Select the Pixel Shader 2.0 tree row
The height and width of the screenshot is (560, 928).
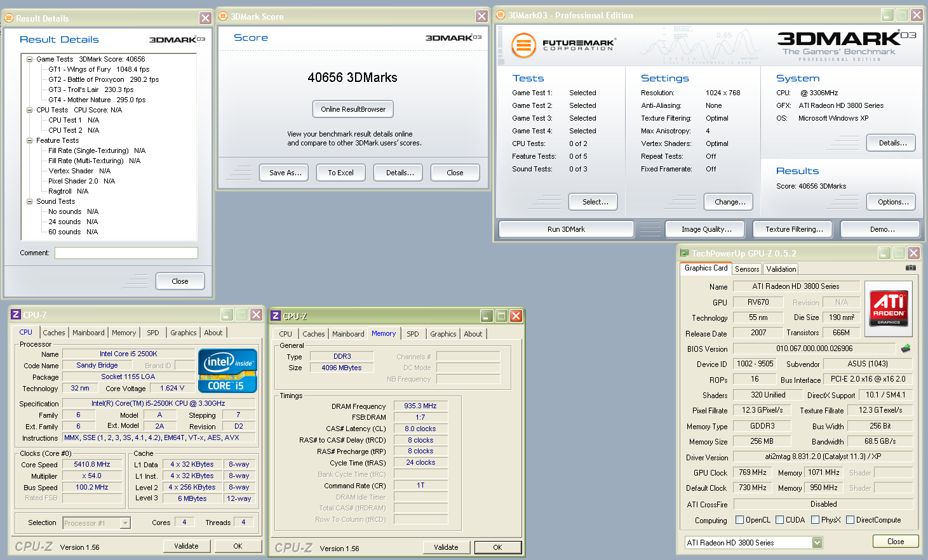(x=81, y=181)
